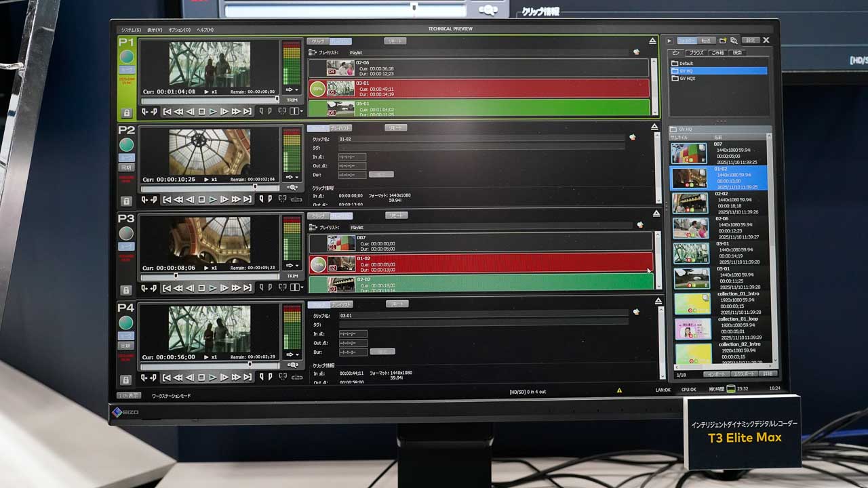The image size is (868, 488).
Task: Toggle the loop button under P2
Action: 126,157
